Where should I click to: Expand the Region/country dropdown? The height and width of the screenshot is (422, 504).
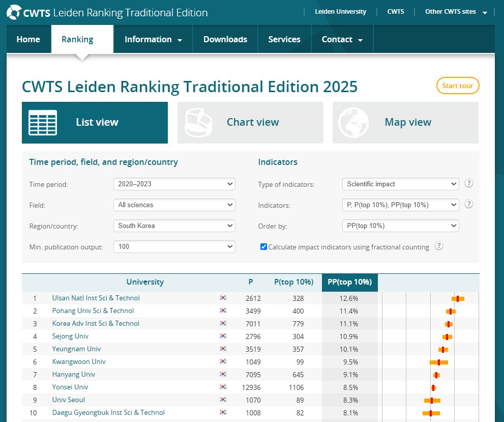[174, 226]
